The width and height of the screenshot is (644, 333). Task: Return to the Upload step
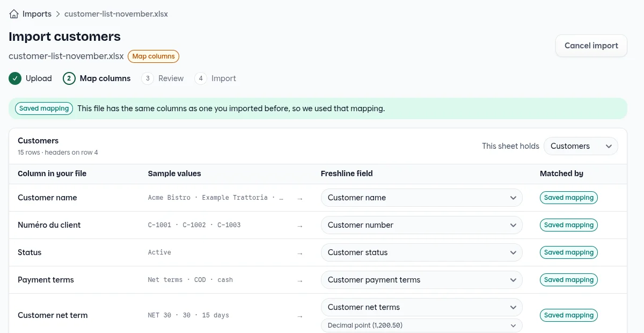pyautogui.click(x=30, y=78)
